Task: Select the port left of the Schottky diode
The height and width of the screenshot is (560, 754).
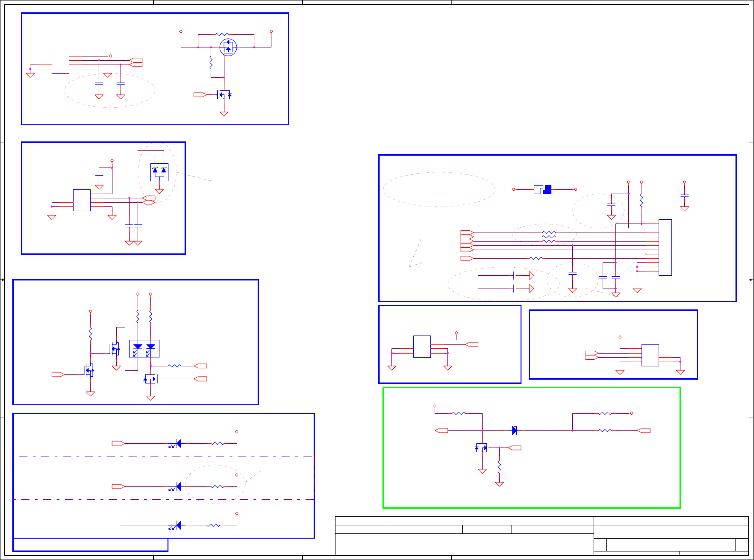Action: (x=442, y=430)
